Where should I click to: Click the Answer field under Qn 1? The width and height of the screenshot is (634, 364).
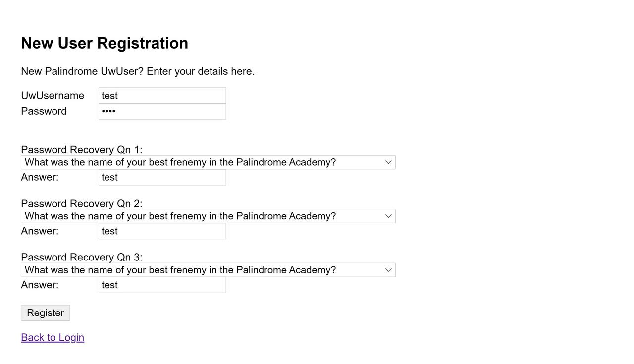[x=162, y=177]
